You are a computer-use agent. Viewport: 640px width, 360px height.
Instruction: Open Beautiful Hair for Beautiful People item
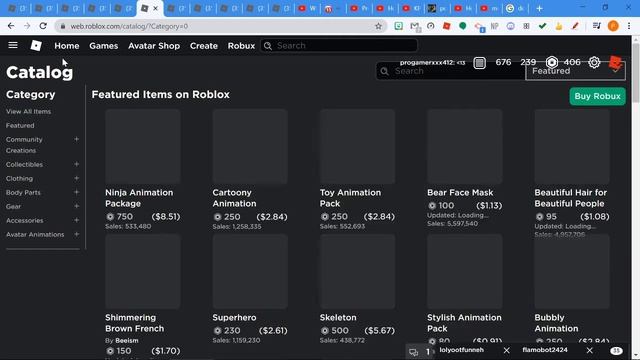coord(571,198)
